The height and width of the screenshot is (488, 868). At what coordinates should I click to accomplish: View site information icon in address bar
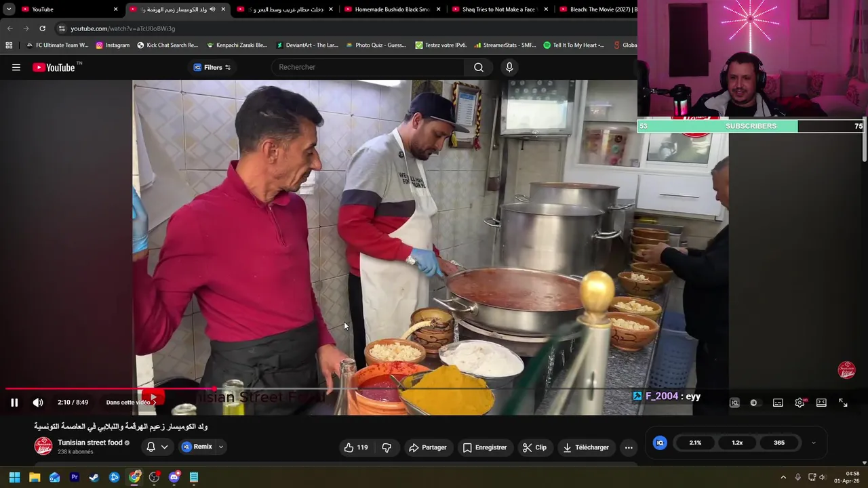[x=62, y=28]
